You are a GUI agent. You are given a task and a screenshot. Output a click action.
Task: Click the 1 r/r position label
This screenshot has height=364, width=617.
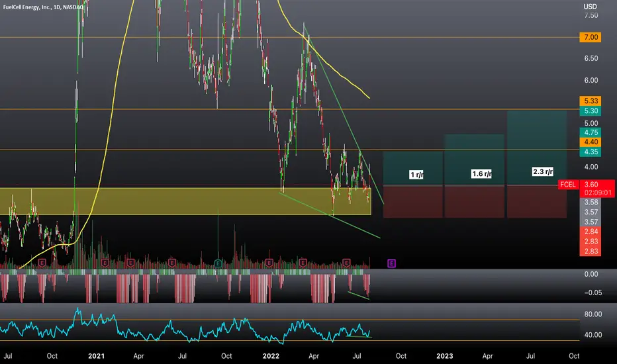click(x=416, y=175)
